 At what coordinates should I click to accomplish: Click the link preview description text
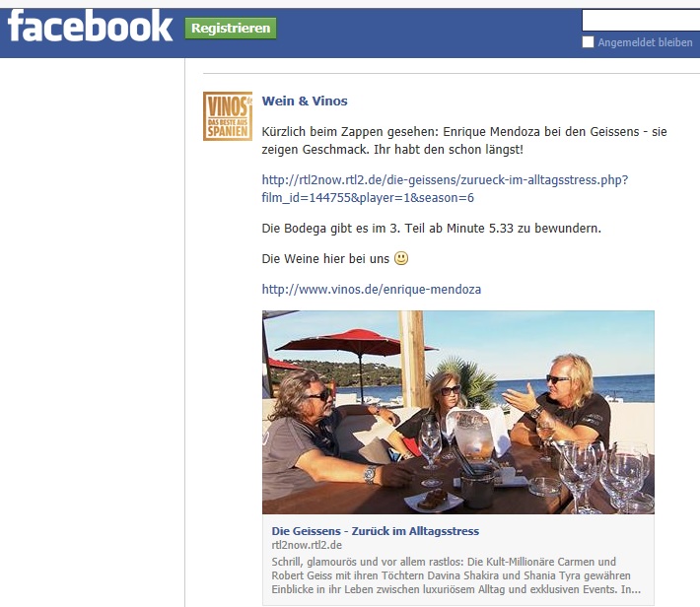click(455, 575)
